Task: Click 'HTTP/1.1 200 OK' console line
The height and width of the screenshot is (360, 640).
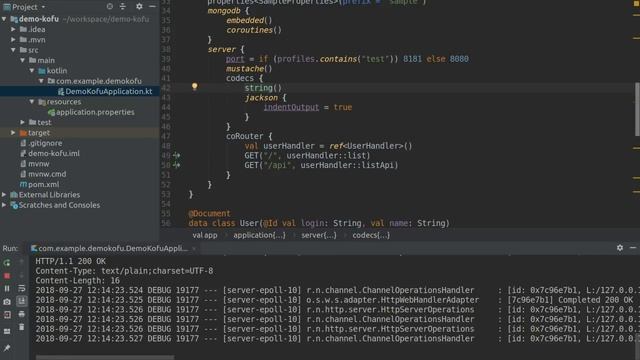Action: click(71, 261)
